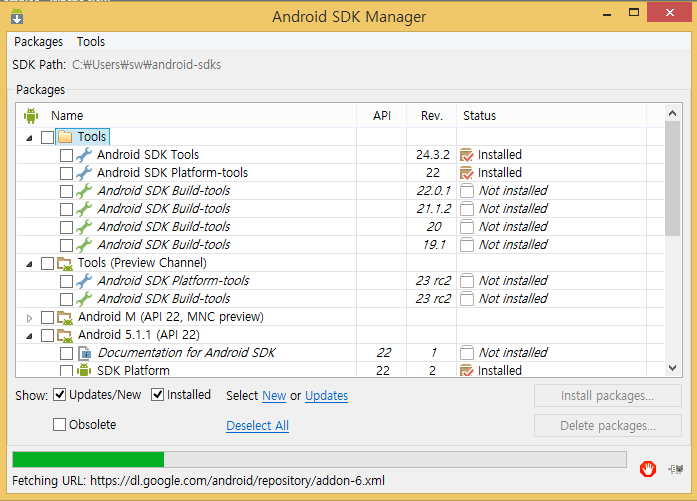Open the log window icon at bottom right
697x501 pixels.
(676, 469)
